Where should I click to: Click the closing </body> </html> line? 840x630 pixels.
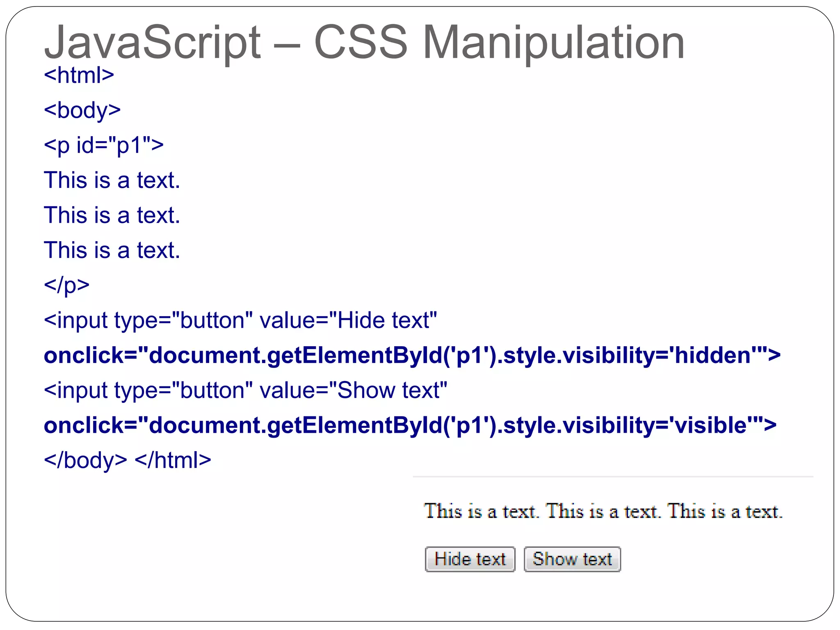click(127, 460)
